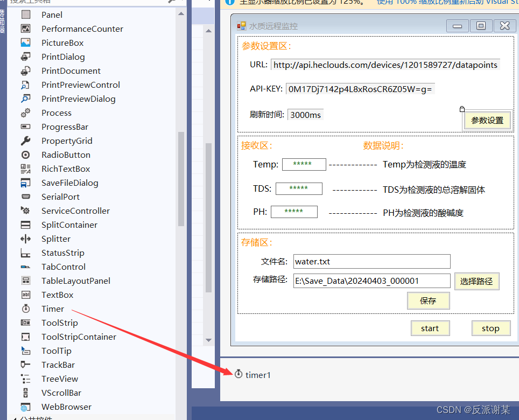Select the TreeView control in the toolbox
Screen dimensions: 519x420
coord(59,379)
